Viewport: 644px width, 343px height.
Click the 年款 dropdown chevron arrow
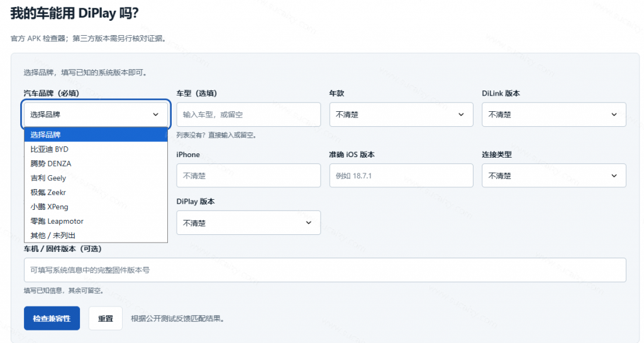coord(461,114)
